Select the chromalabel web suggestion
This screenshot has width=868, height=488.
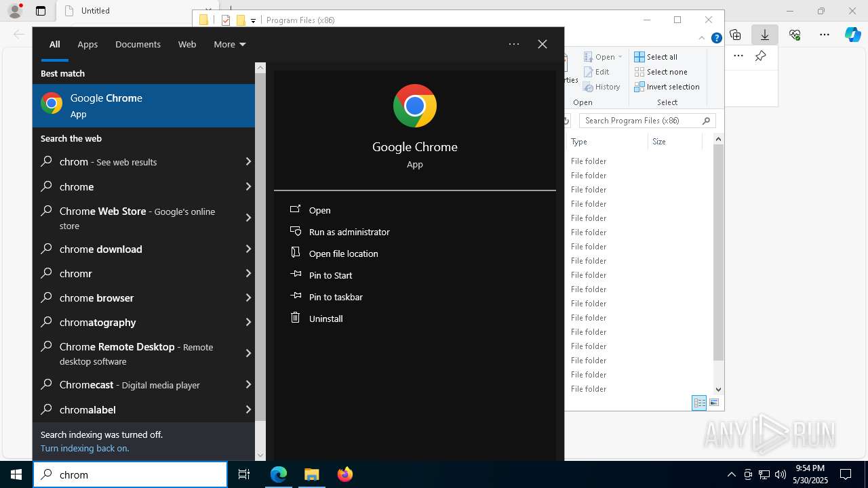(x=144, y=409)
